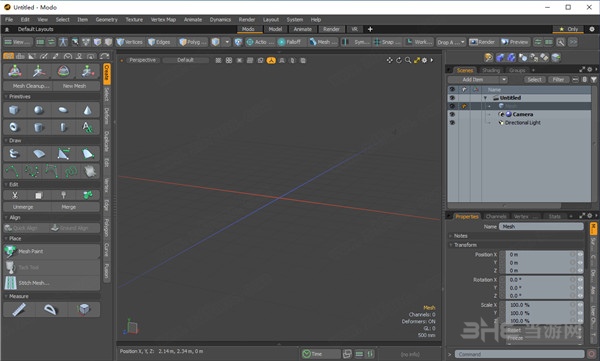600x361 pixels.
Task: Switch to the Animate layout tab
Action: tap(302, 29)
